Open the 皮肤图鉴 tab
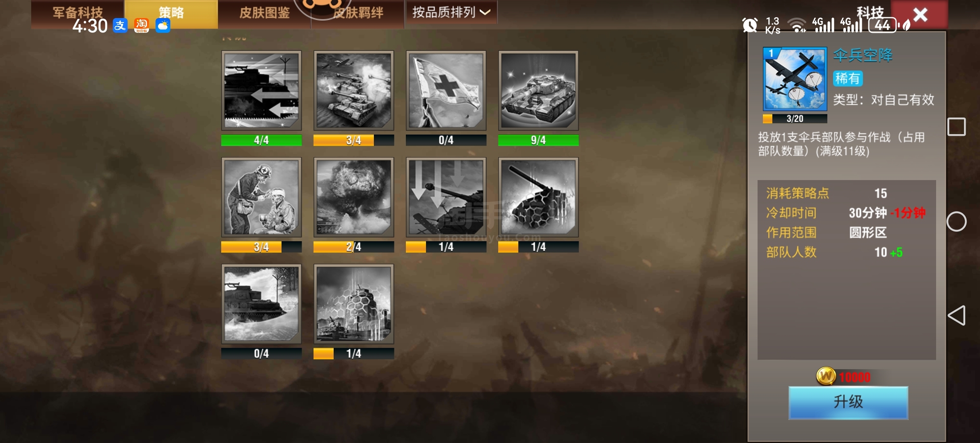 264,13
